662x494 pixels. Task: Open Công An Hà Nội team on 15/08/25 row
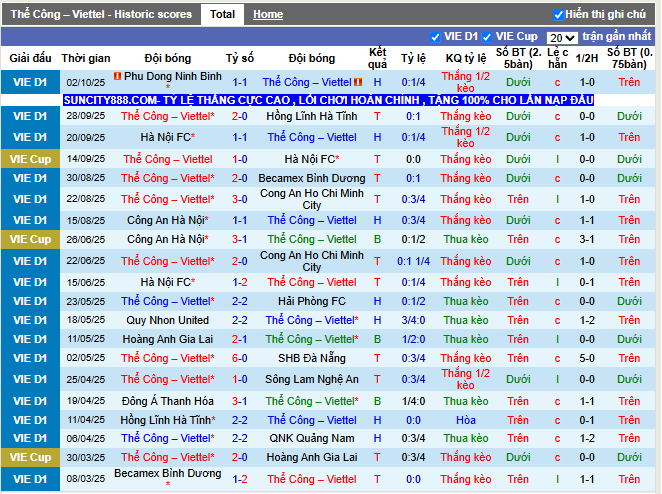pos(168,220)
